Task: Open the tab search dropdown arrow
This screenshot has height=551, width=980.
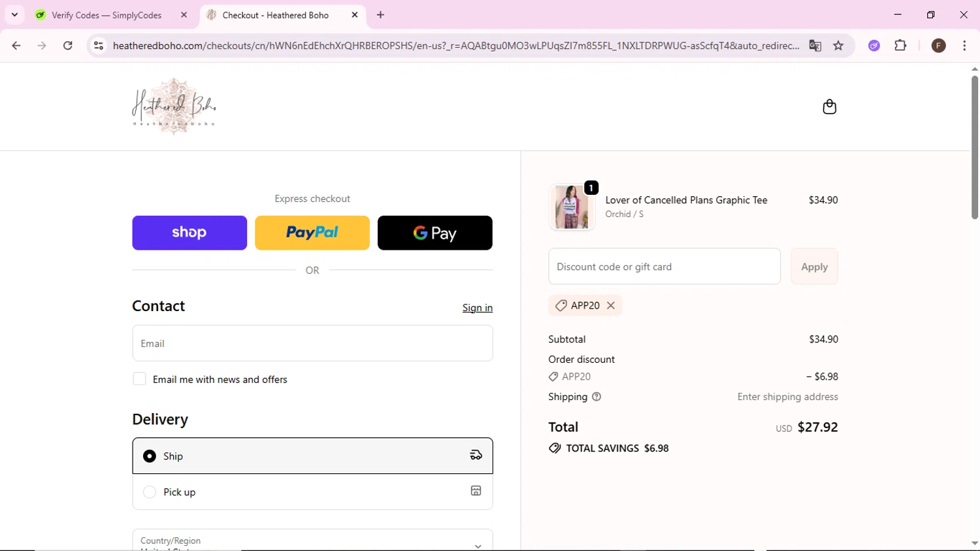Action: pyautogui.click(x=14, y=14)
